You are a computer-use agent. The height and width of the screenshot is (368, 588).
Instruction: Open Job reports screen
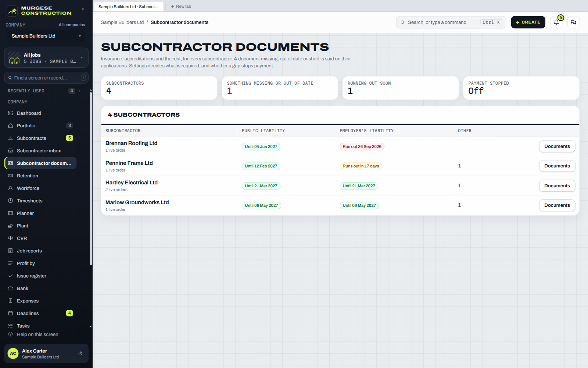(x=40, y=251)
